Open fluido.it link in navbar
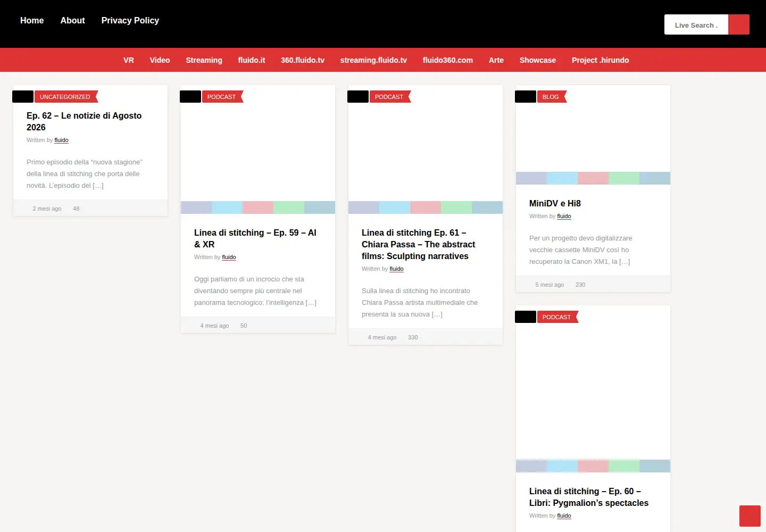 (x=252, y=60)
